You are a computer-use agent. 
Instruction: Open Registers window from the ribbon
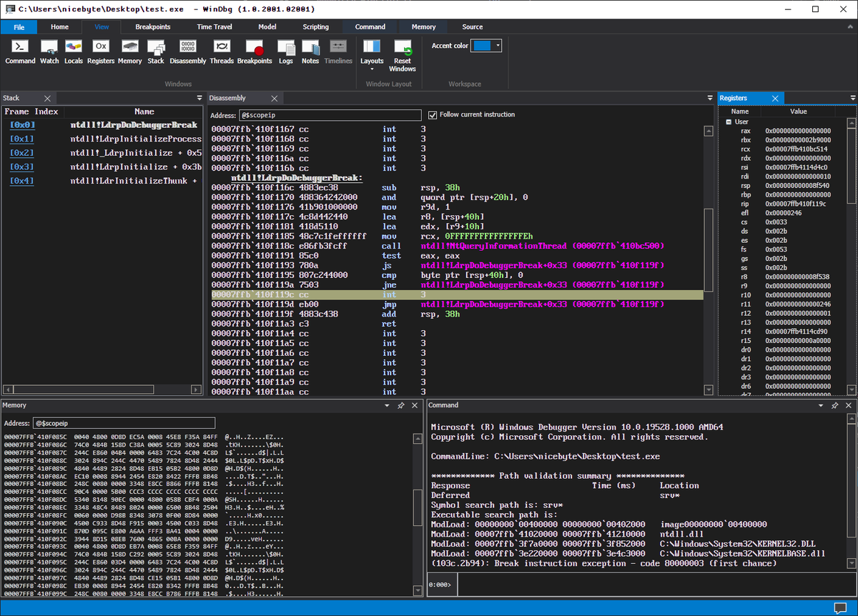[101, 51]
